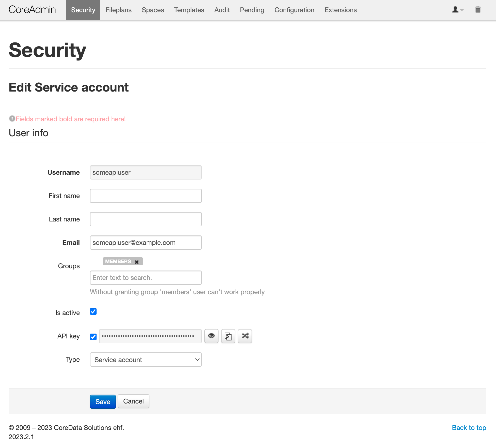Click the show API key eye icon
The width and height of the screenshot is (496, 448).
pyautogui.click(x=211, y=336)
